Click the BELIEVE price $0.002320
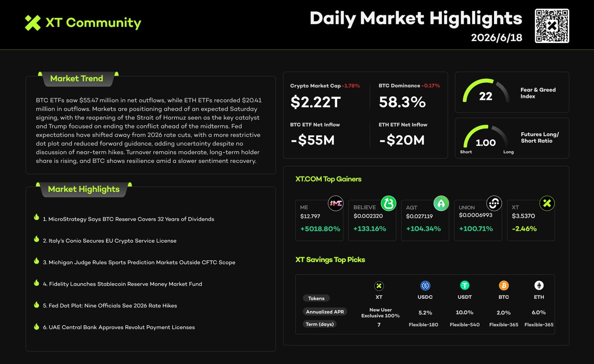Screen dimensions: 594x364 (x=367, y=216)
